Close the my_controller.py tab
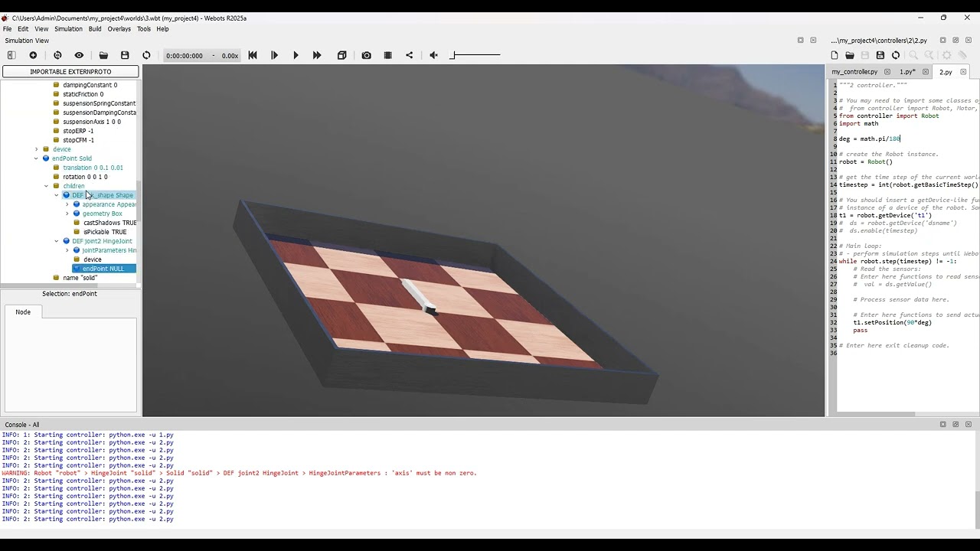 887,72
